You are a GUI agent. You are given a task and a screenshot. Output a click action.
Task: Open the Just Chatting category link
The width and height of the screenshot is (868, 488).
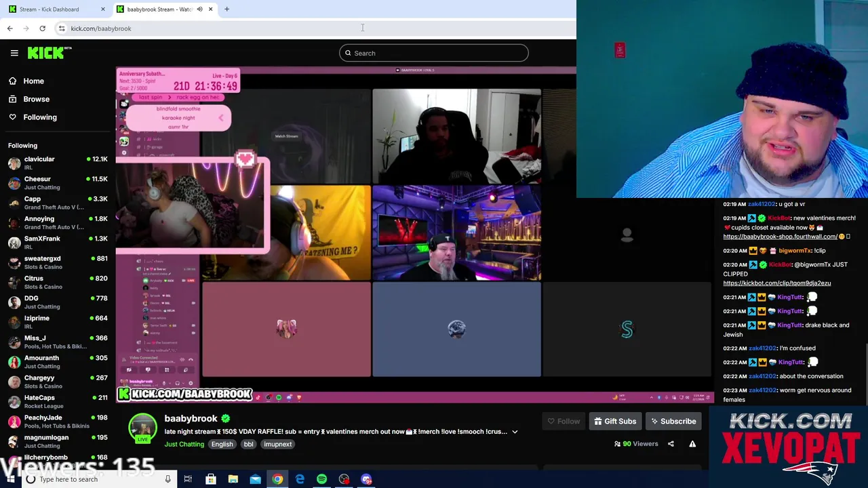pos(184,445)
